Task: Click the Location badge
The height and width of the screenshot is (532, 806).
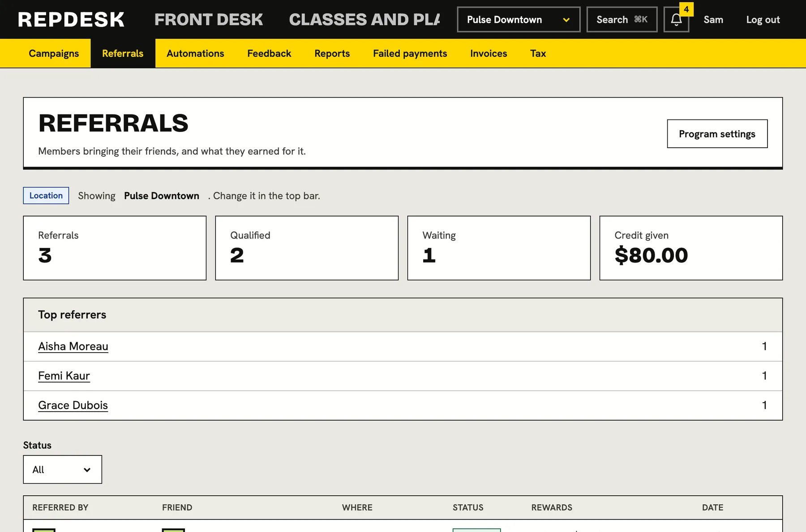Action: click(x=46, y=196)
